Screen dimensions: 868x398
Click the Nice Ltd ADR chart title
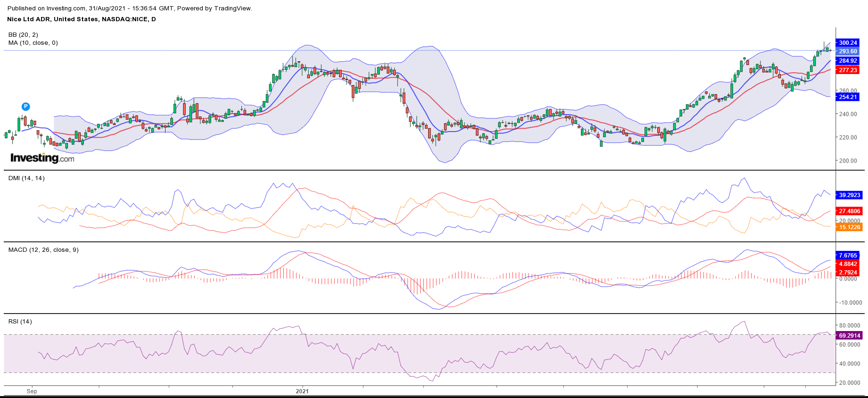(x=82, y=19)
